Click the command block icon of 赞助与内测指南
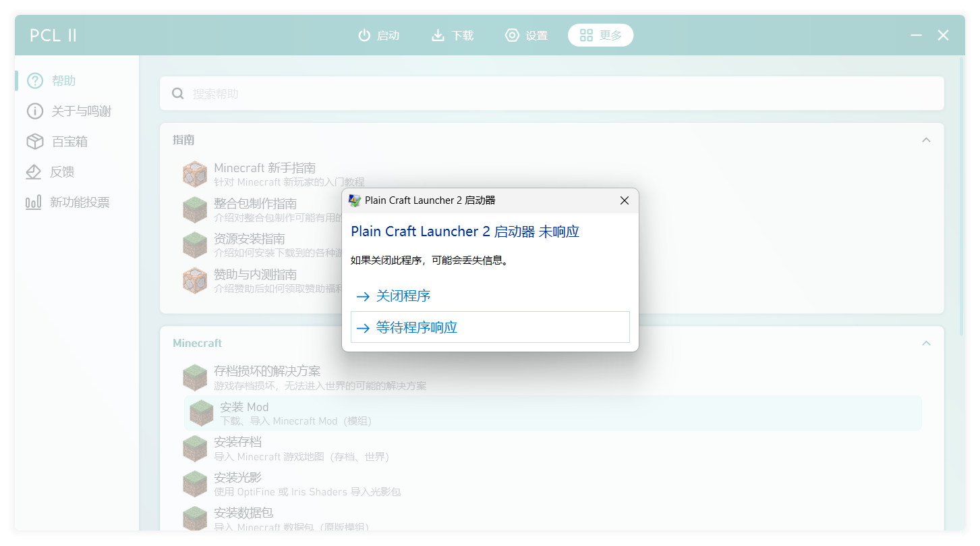 pyautogui.click(x=195, y=281)
